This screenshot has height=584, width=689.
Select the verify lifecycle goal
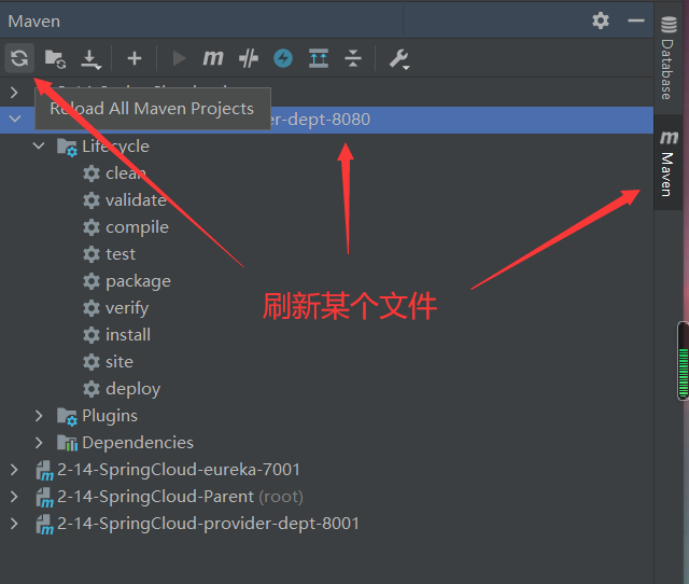coord(127,308)
